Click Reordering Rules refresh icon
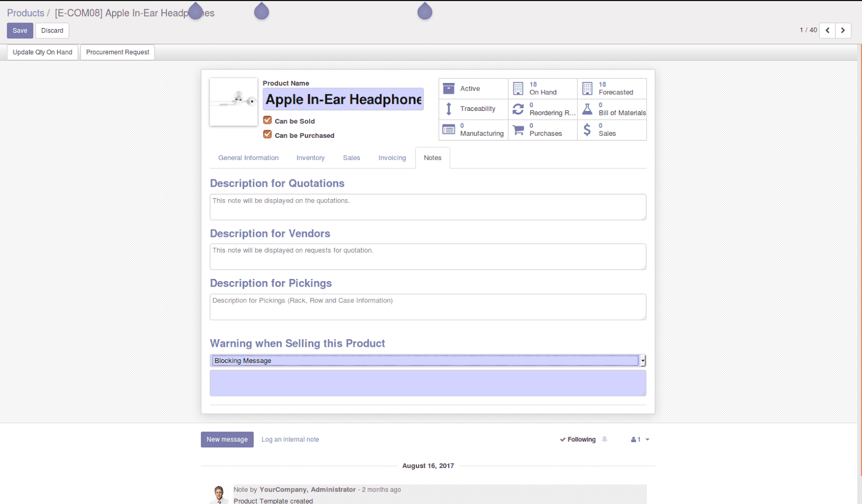Screen dimensions: 862x504 pyautogui.click(x=518, y=109)
